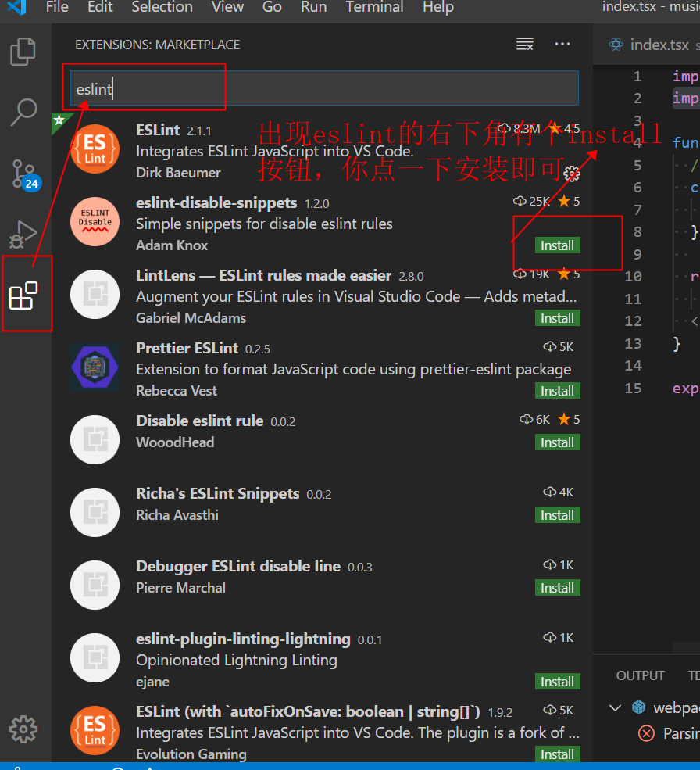
Task: Click the LintLens extension placeholder icon
Action: (95, 294)
